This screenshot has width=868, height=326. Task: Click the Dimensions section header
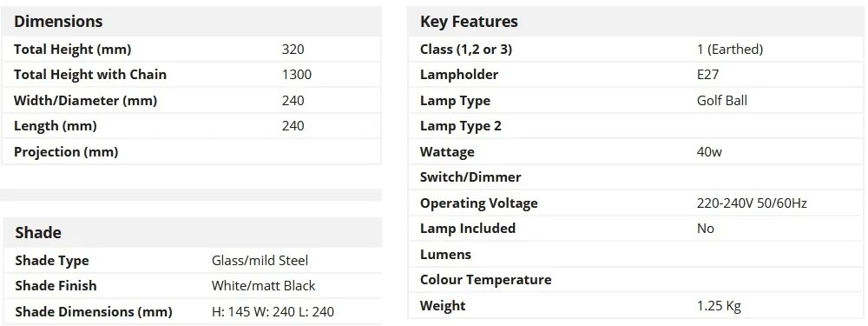[58, 21]
